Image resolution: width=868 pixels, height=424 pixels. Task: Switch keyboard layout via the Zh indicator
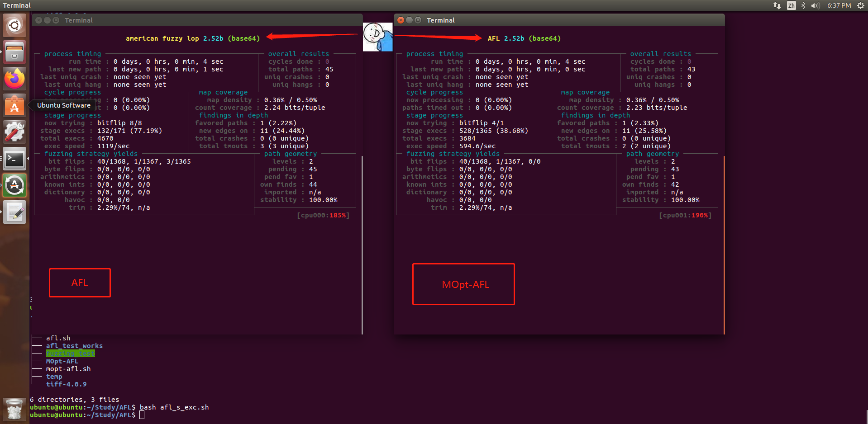[x=791, y=5]
